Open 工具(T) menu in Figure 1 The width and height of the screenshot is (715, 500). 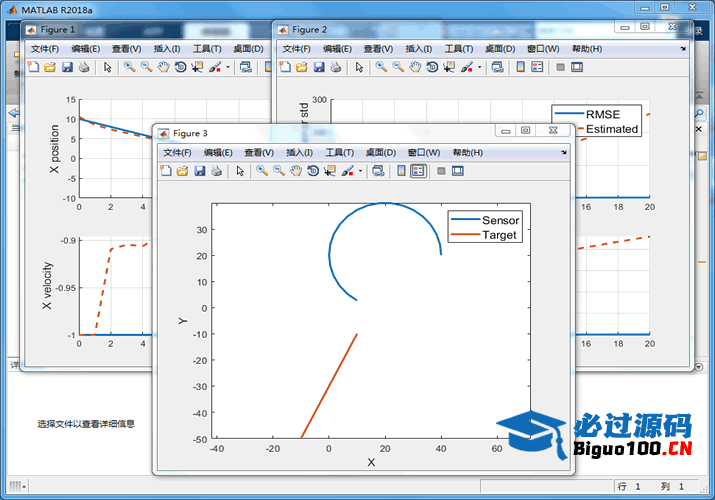point(207,49)
